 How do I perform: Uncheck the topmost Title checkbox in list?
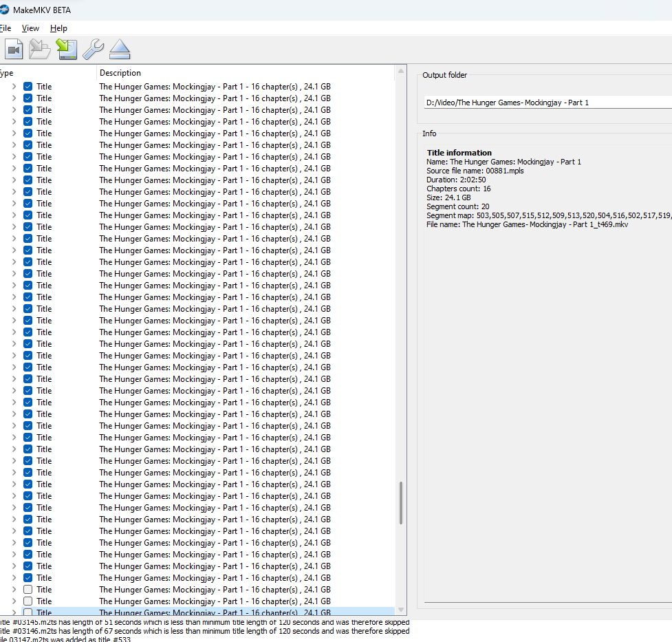click(x=28, y=87)
